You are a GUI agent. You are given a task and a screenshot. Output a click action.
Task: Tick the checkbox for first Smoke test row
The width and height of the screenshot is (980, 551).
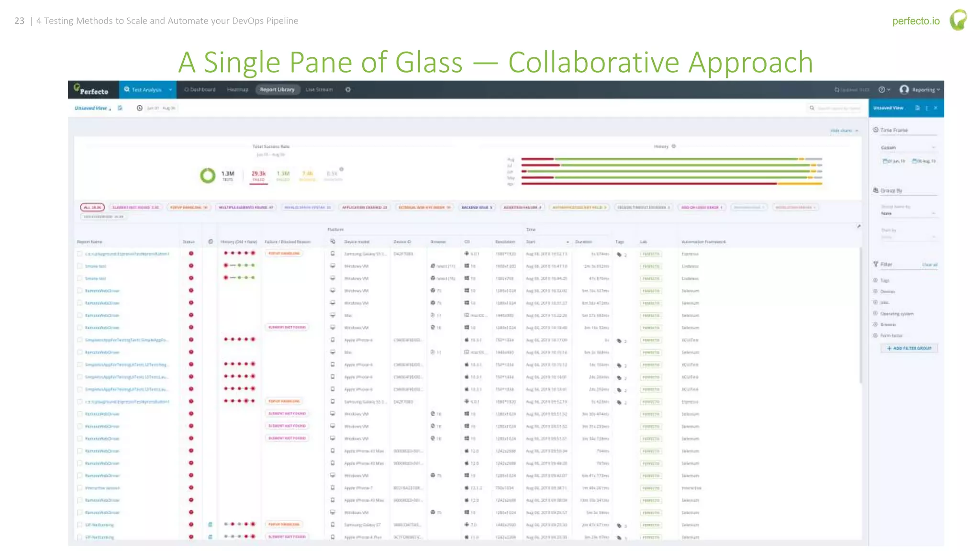coord(80,266)
